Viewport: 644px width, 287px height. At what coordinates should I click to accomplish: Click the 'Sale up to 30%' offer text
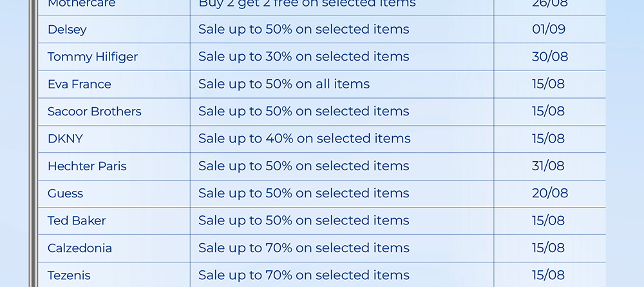tap(303, 57)
